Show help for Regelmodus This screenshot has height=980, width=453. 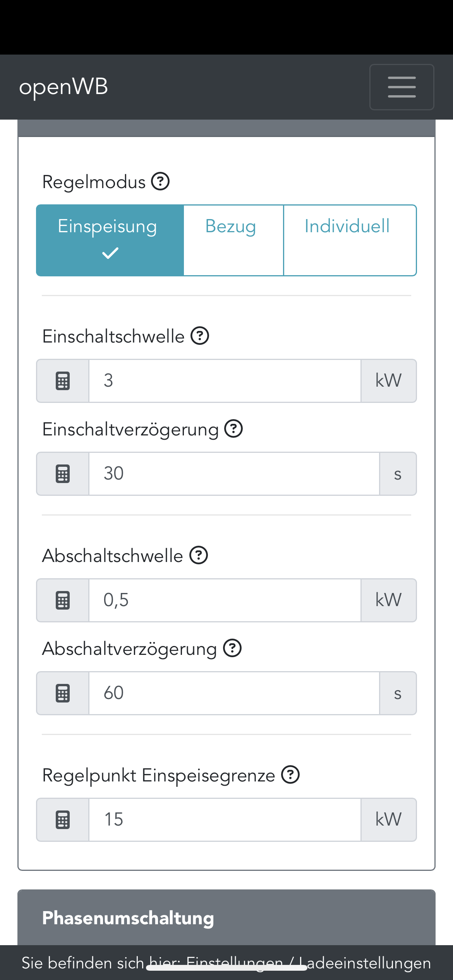coord(160,182)
